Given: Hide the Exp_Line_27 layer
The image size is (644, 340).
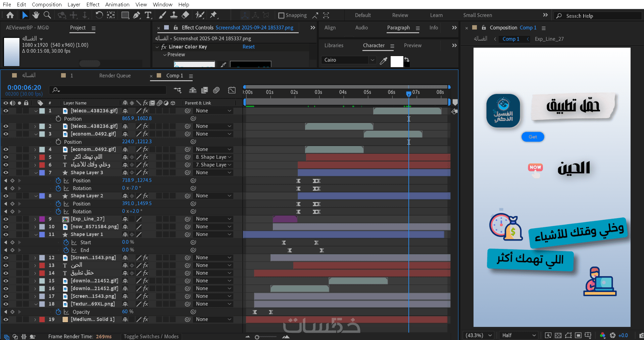Looking at the screenshot, I should [6, 219].
